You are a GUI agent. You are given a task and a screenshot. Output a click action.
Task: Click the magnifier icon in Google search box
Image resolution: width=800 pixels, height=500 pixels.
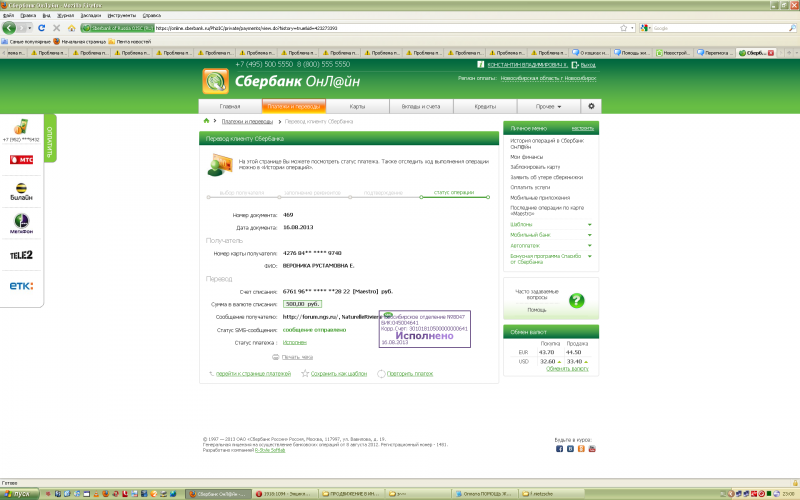[x=792, y=28]
